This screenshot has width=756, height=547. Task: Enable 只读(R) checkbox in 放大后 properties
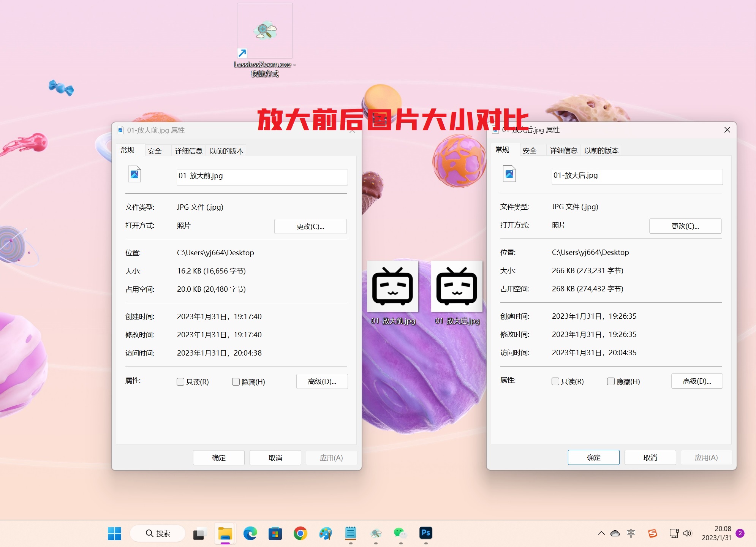(555, 381)
